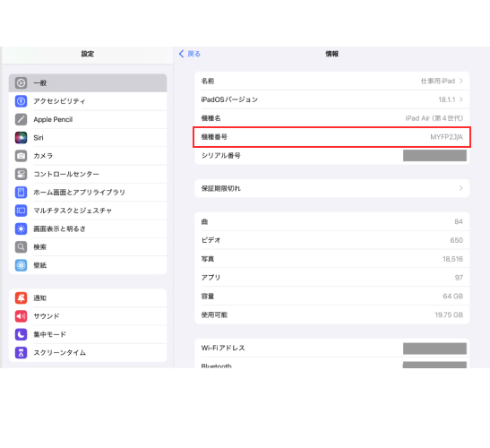Select Apple Pencil label in the sidebar

53,119
